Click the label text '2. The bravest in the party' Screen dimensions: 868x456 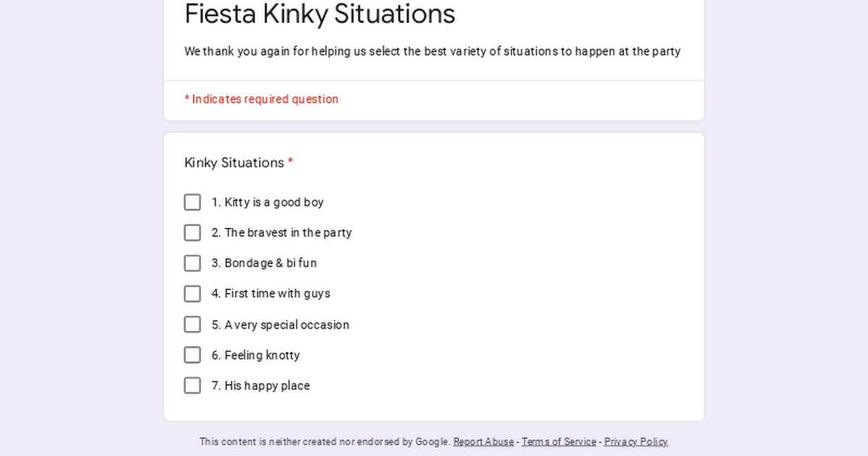click(x=281, y=232)
